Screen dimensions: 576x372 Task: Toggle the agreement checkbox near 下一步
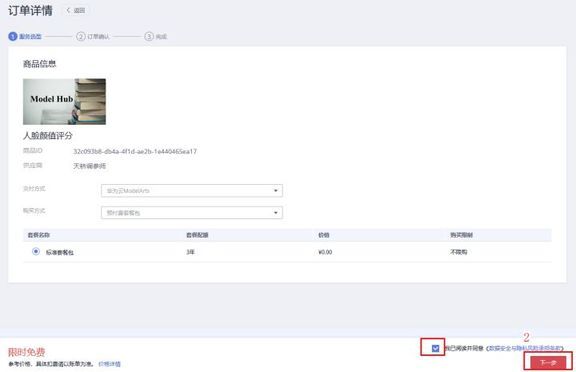tap(435, 348)
